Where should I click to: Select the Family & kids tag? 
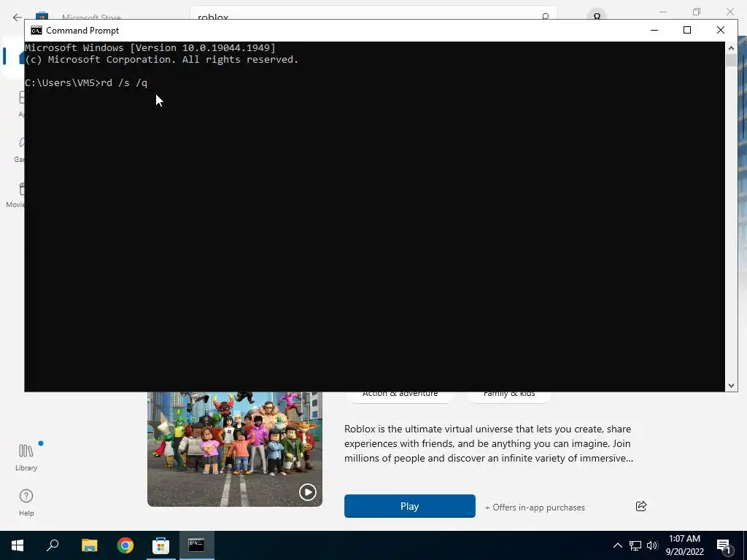coord(508,395)
